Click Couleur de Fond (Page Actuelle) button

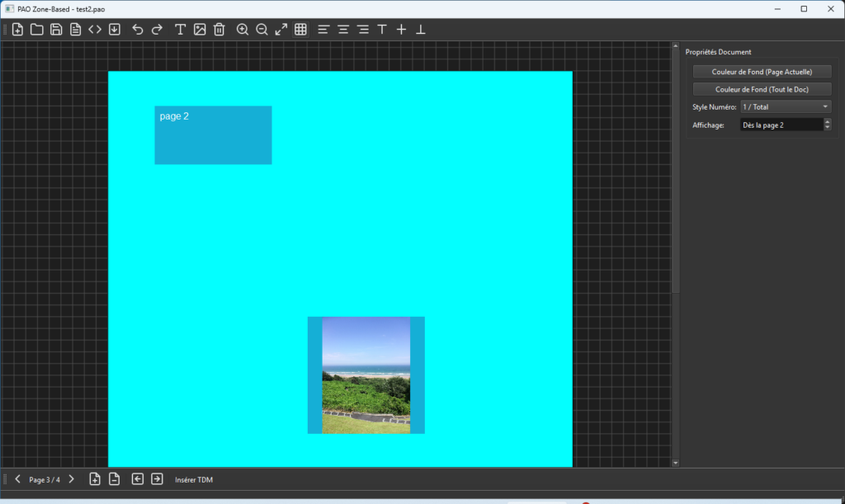pyautogui.click(x=762, y=72)
